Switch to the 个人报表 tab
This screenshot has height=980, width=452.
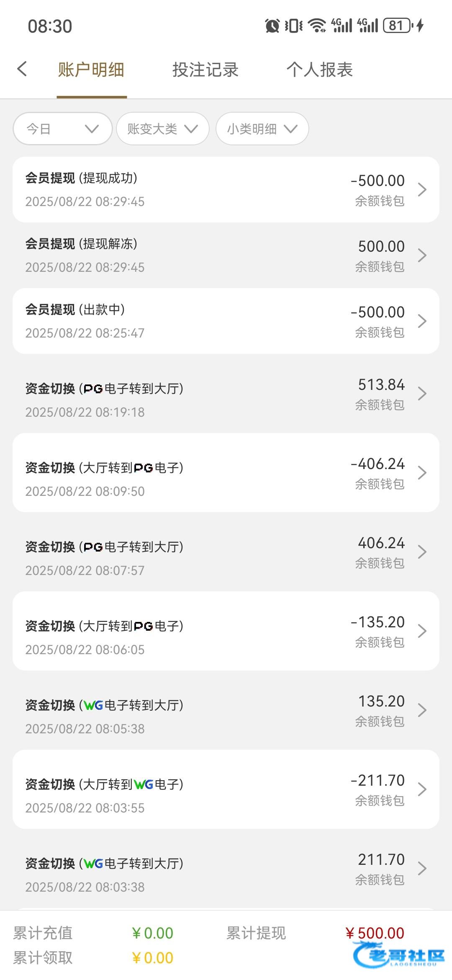pos(319,70)
